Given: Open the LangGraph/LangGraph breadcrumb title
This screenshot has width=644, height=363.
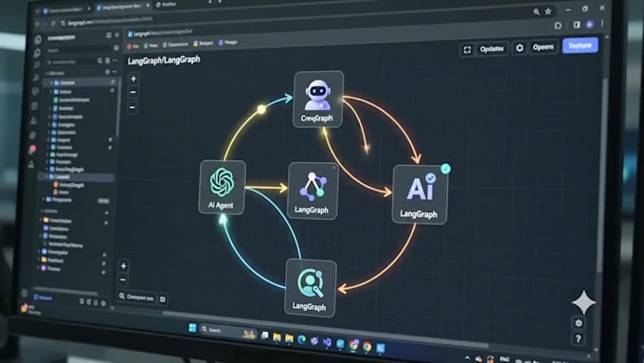Looking at the screenshot, I should (x=164, y=61).
